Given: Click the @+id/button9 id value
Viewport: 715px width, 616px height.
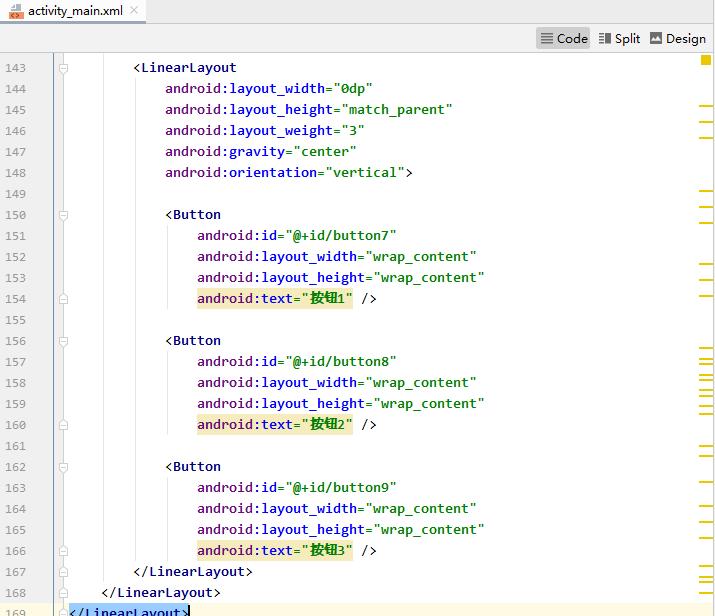Looking at the screenshot, I should pyautogui.click(x=341, y=487).
